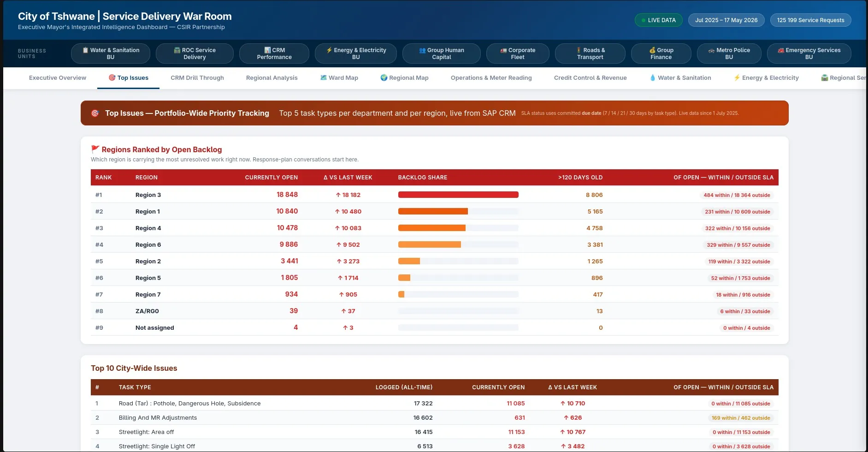Select the CRM Performance business unit

click(x=274, y=54)
